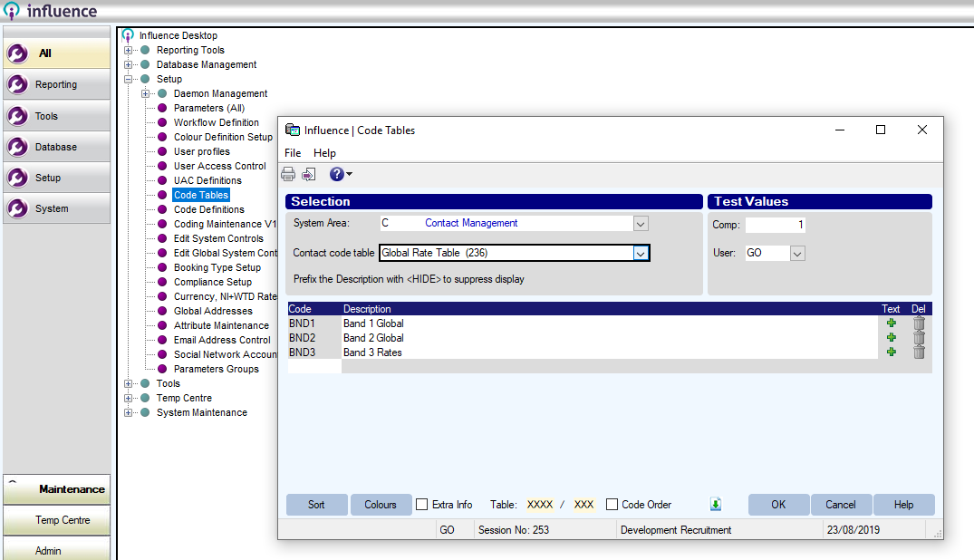Add text for BND1 using green plus
Image resolution: width=974 pixels, height=560 pixels.
tap(892, 323)
